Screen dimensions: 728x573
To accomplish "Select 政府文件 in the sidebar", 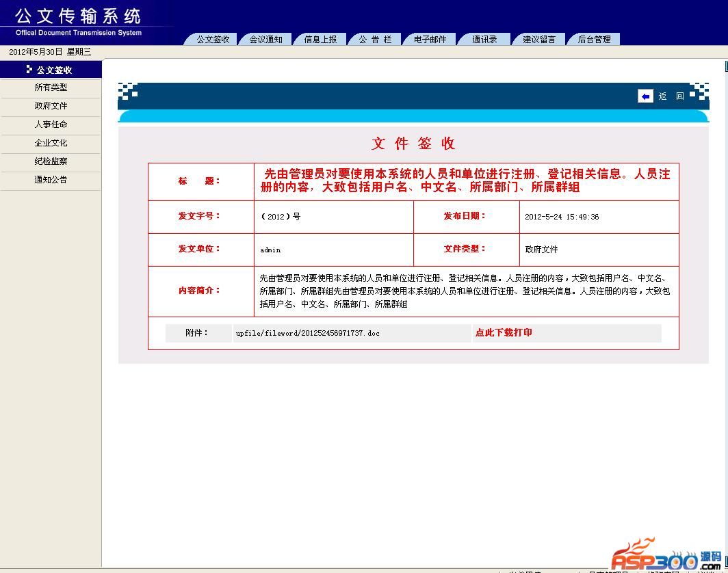I will tap(51, 106).
